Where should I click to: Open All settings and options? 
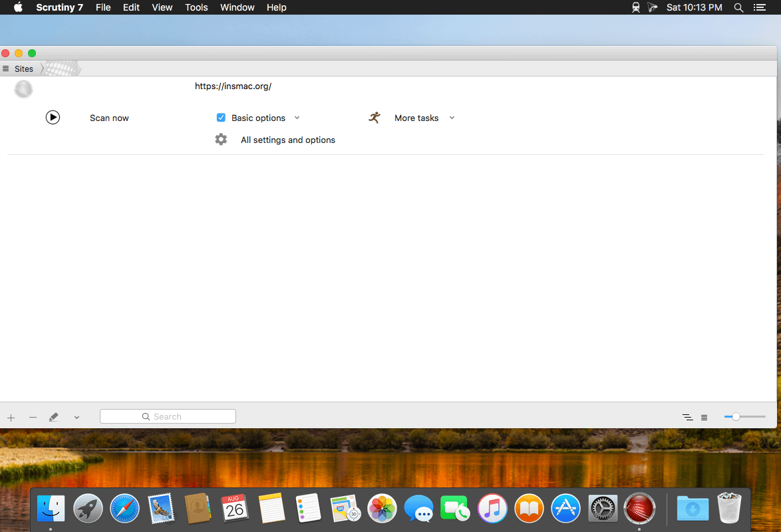click(x=287, y=140)
